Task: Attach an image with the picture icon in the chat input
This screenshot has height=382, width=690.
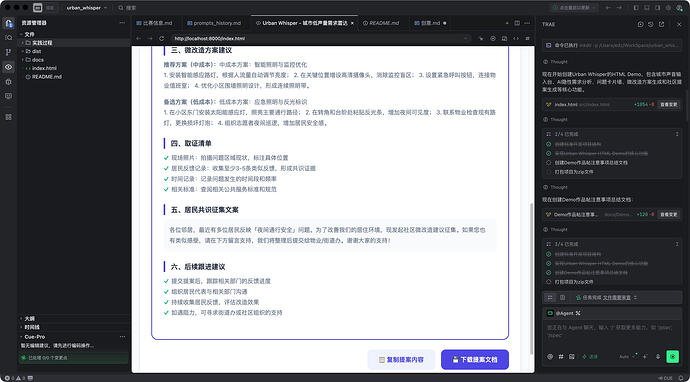Action: pos(572,356)
